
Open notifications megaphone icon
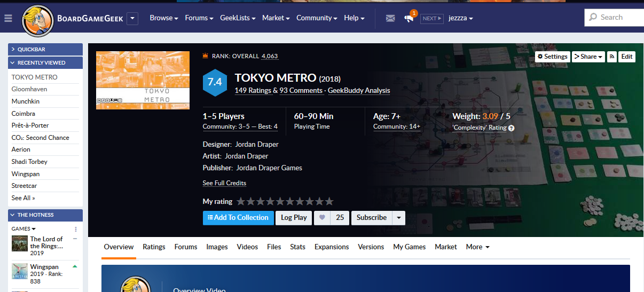click(x=409, y=18)
